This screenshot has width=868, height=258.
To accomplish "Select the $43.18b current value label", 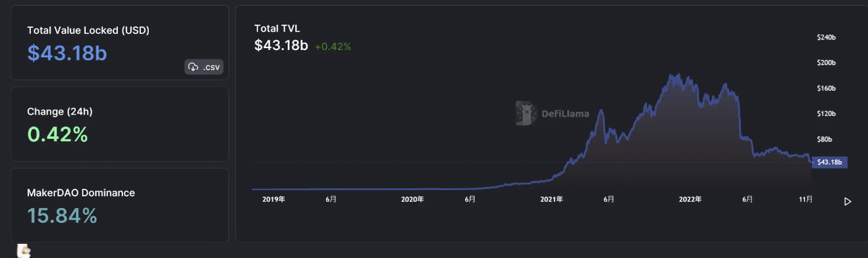I will (x=830, y=162).
